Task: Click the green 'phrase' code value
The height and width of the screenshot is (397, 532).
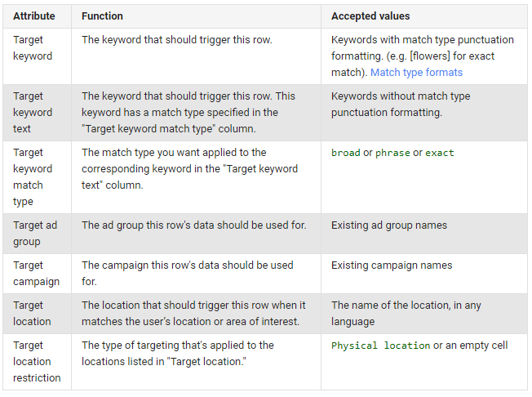Action: click(392, 153)
